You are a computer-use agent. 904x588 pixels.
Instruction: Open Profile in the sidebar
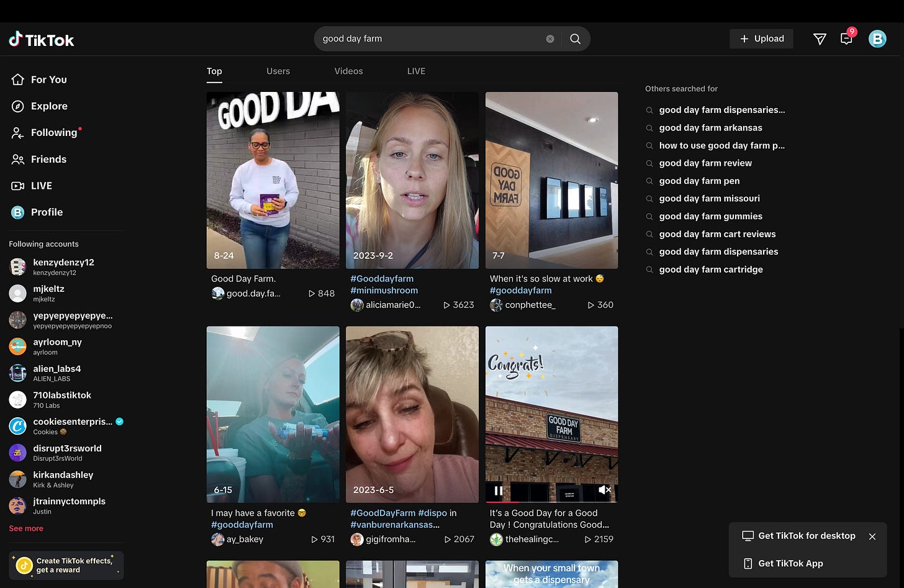(x=37, y=212)
